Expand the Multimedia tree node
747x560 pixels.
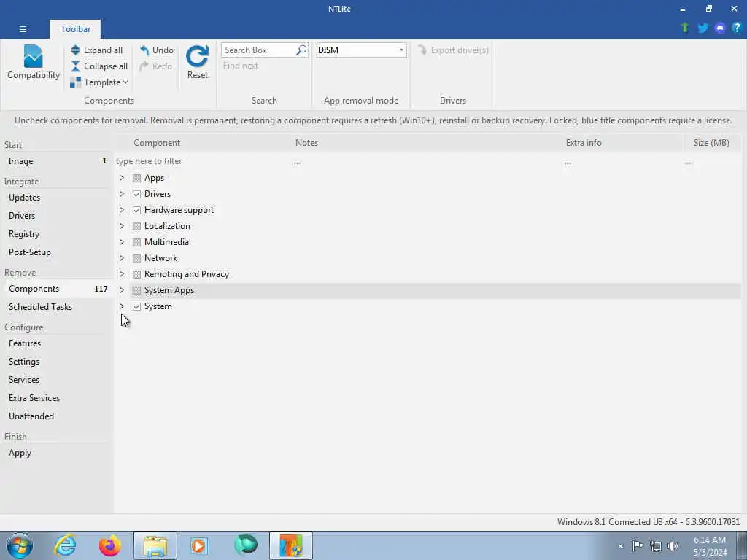pos(122,242)
